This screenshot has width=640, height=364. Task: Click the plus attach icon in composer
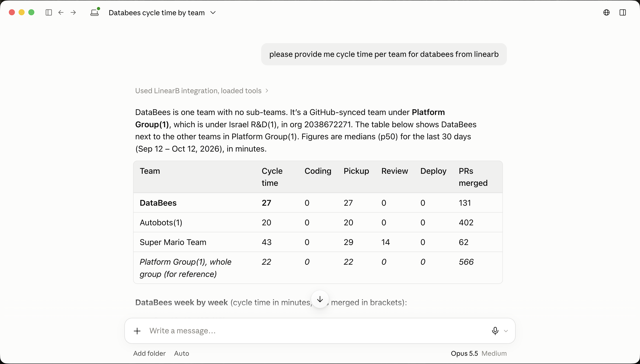click(137, 331)
